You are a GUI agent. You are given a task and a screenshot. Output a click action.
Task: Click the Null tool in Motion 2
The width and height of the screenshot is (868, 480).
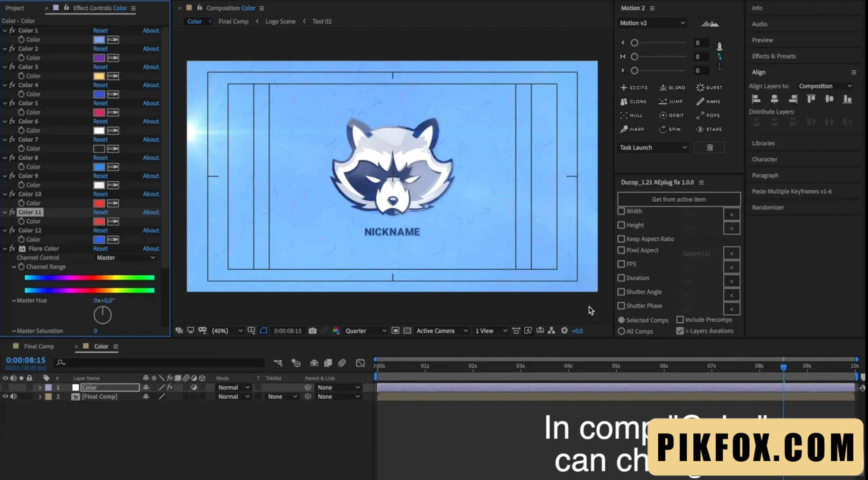click(631, 115)
